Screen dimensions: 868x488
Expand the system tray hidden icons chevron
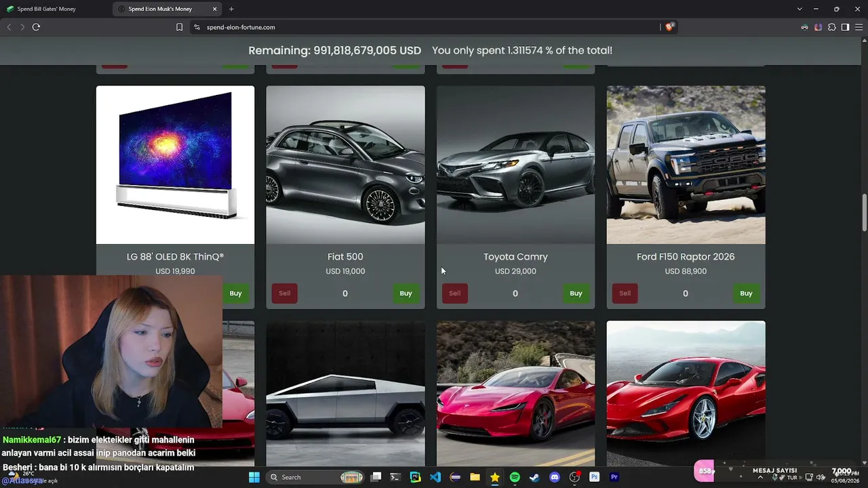point(759,477)
